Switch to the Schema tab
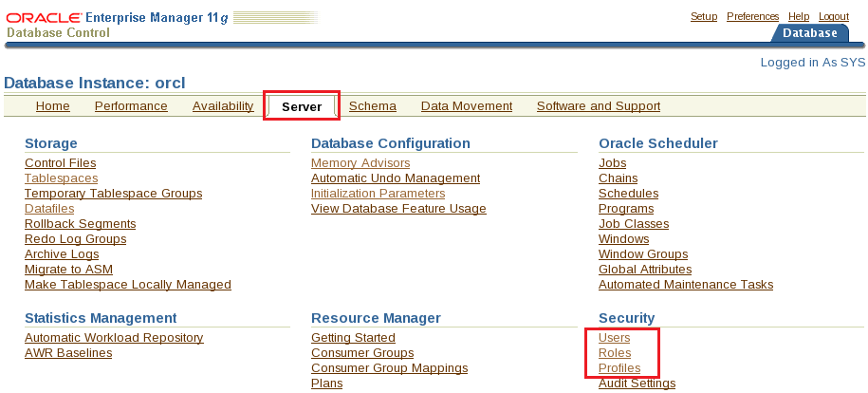 pyautogui.click(x=373, y=106)
